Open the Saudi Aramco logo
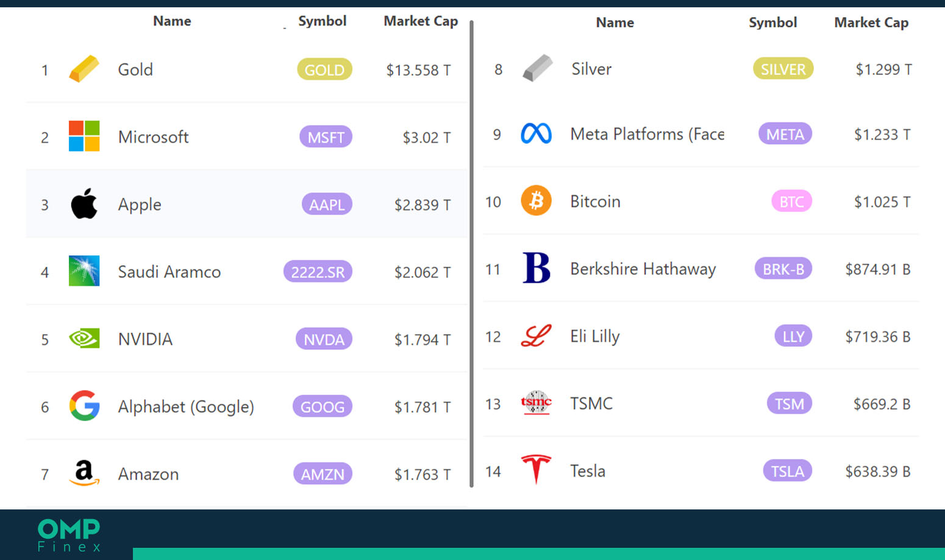This screenshot has height=560, width=945. pos(84,271)
